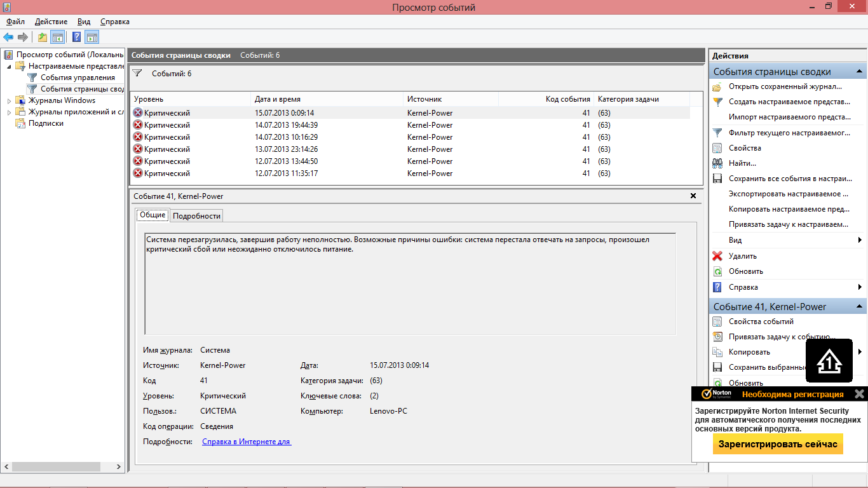This screenshot has height=488, width=868.
Task: Click the Up one level folder icon
Action: [x=43, y=37]
